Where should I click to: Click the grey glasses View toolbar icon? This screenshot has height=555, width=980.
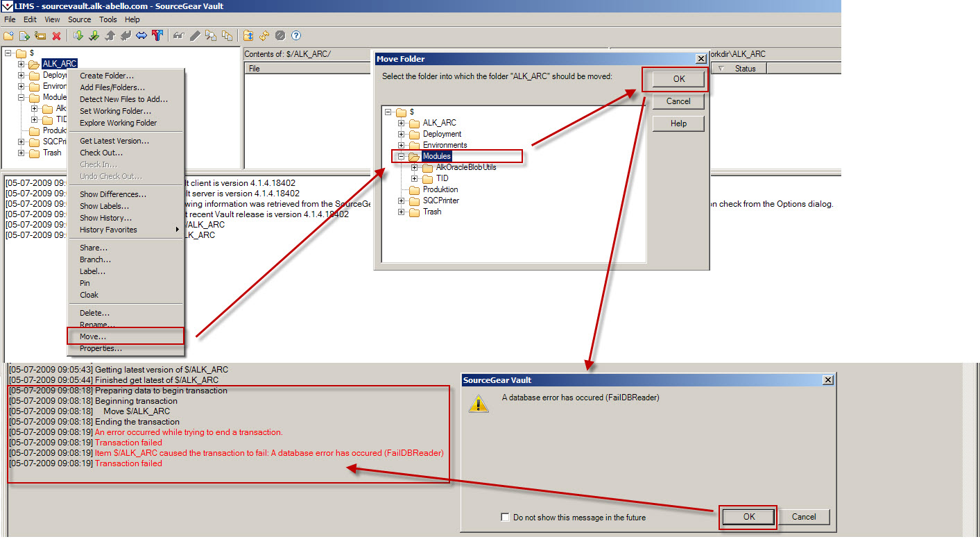pos(179,35)
